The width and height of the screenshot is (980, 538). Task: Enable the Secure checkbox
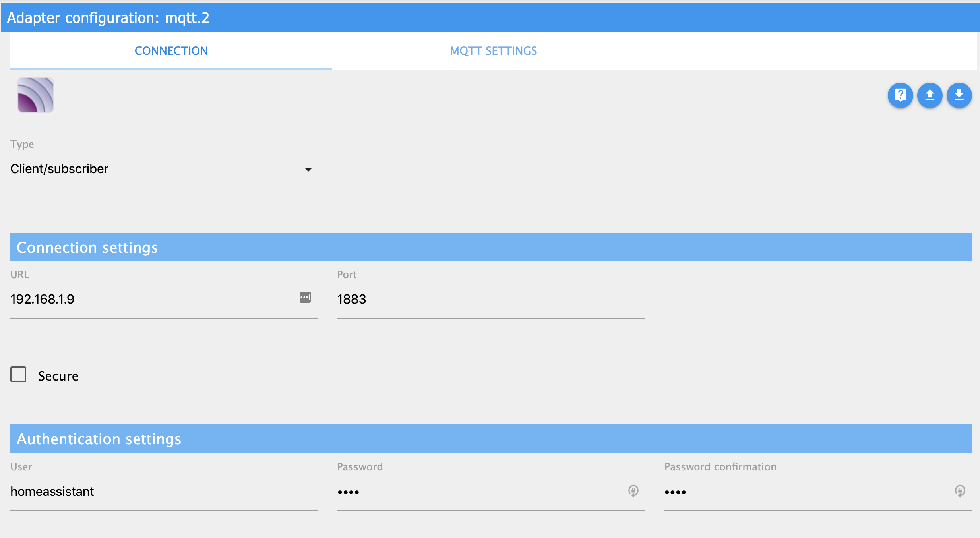click(18, 374)
